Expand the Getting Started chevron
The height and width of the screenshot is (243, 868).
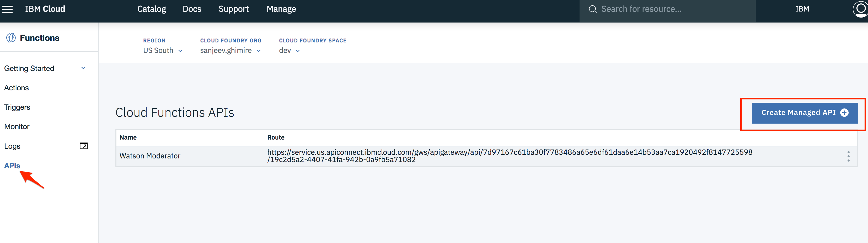(x=83, y=68)
